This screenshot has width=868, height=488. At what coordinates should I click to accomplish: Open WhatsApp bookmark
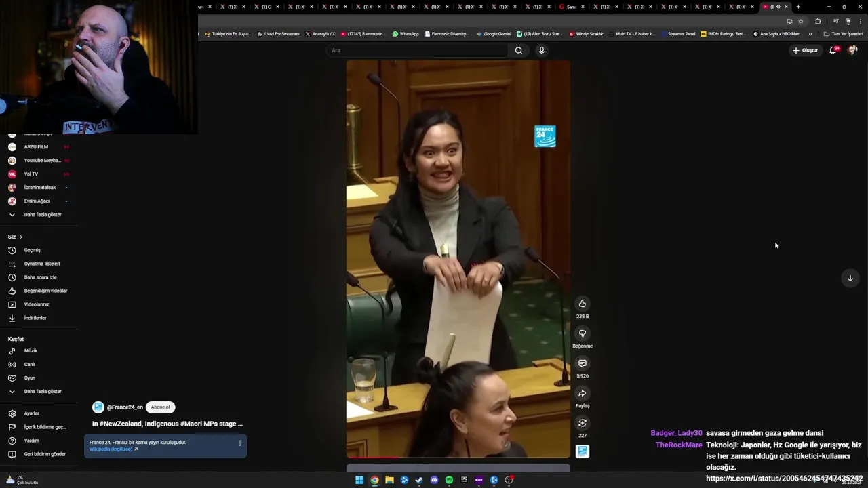[406, 34]
